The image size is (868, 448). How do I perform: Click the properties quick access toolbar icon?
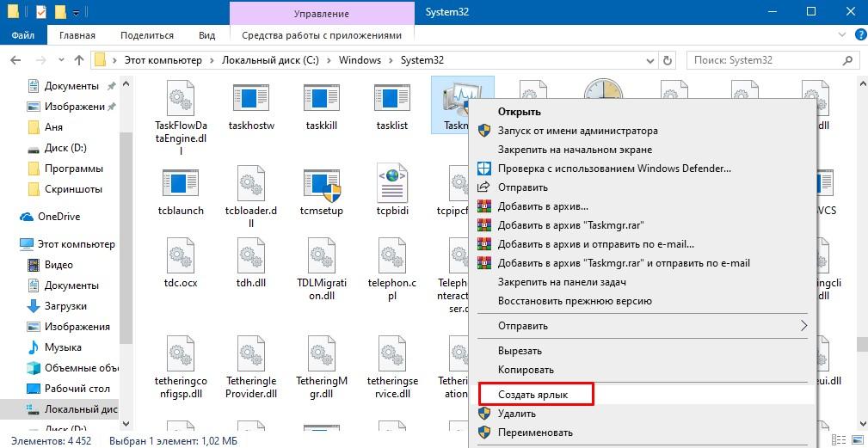tap(41, 11)
